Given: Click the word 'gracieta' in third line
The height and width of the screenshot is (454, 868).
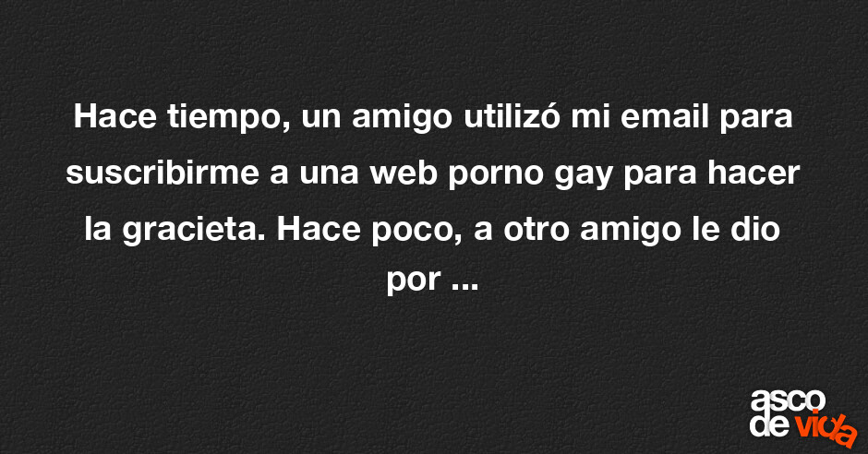Looking at the screenshot, I should pos(193,230).
